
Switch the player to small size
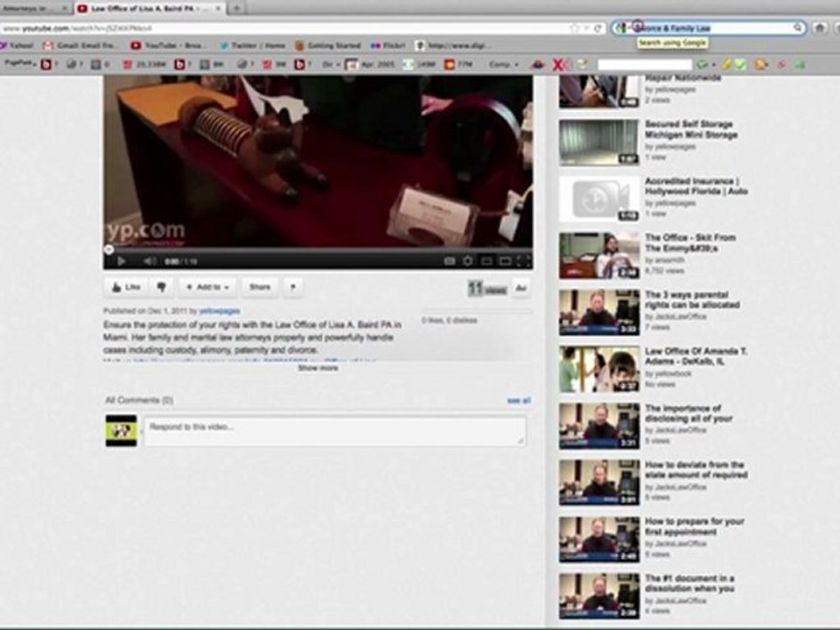486,261
